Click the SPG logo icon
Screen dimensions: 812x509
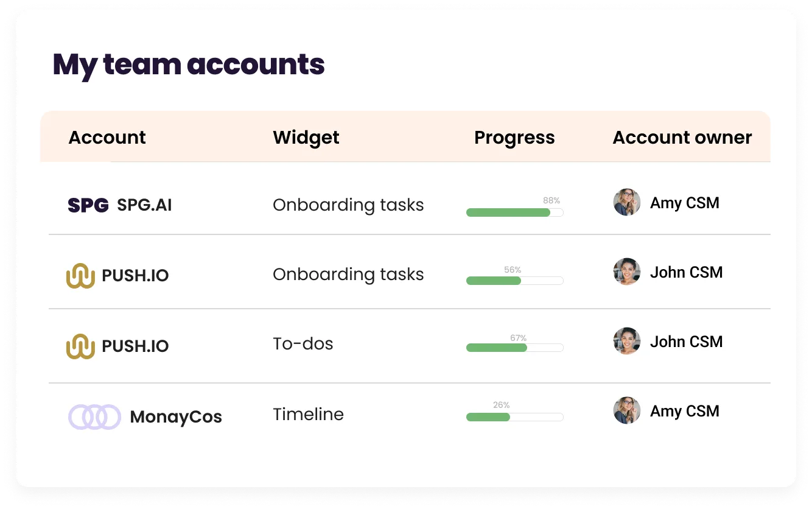[88, 205]
